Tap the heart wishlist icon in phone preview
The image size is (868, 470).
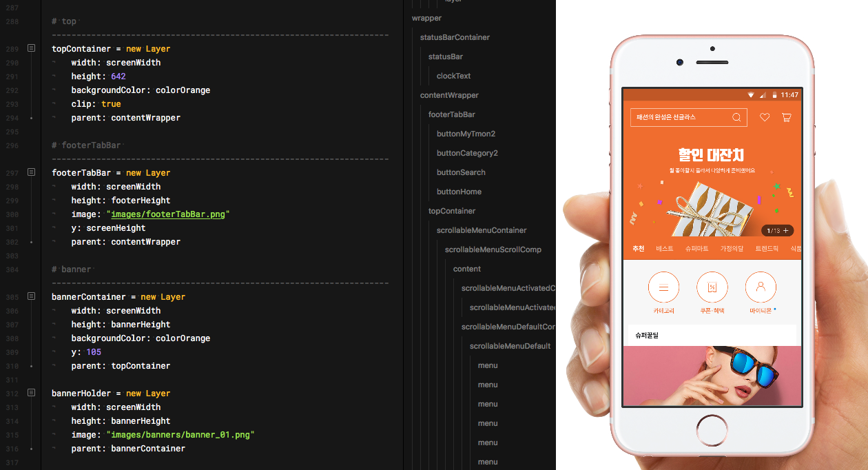coord(765,118)
